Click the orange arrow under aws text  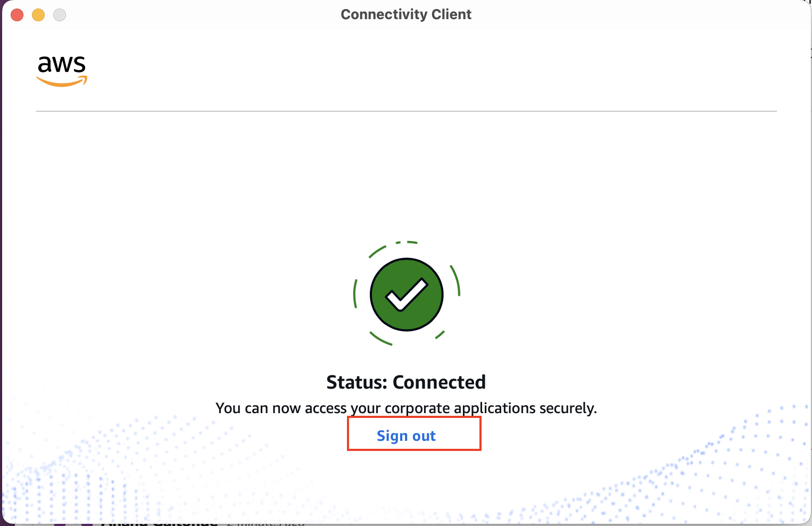(62, 82)
